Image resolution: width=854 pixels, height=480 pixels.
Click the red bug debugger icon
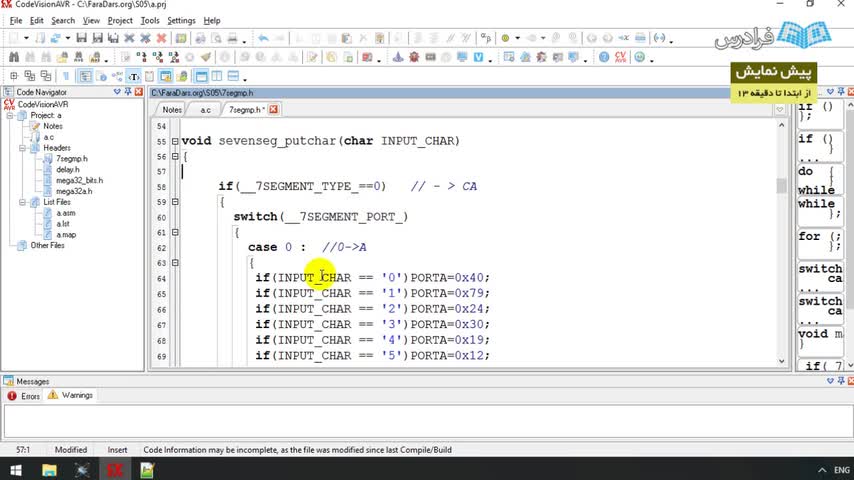tap(414, 57)
